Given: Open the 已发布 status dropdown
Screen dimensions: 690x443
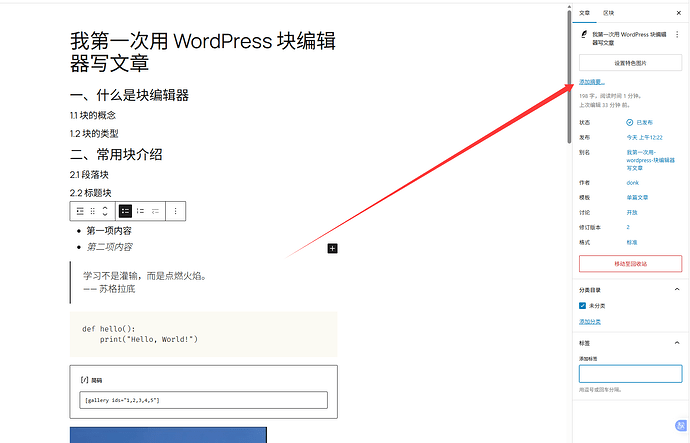Looking at the screenshot, I should coord(645,122).
